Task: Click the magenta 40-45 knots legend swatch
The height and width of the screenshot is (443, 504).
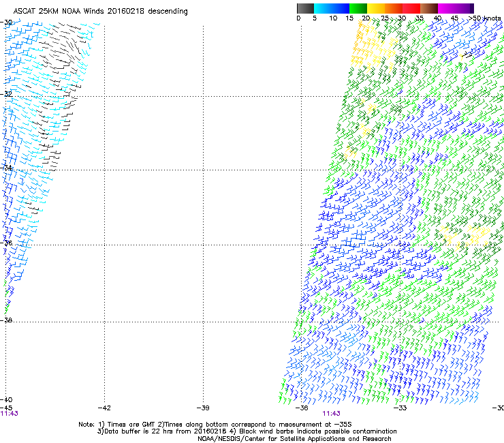Action: pos(447,8)
